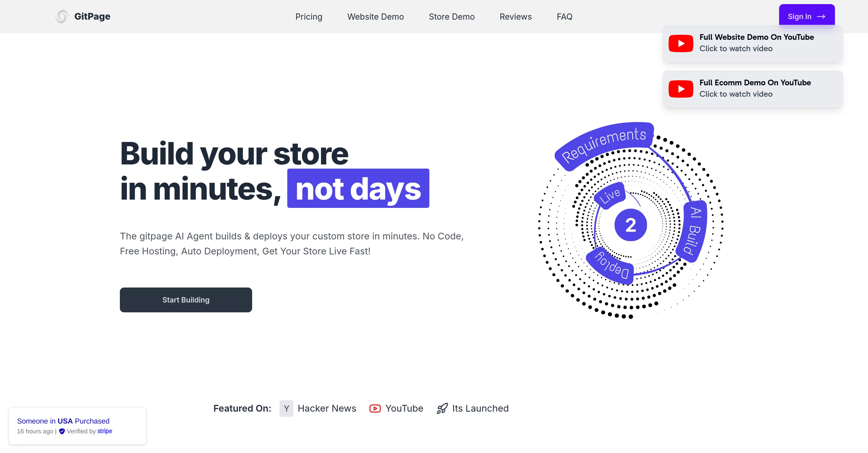Screen dimensions: 868x453
Task: Click the play icon on Full Ecomm Demo card
Action: pyautogui.click(x=681, y=88)
